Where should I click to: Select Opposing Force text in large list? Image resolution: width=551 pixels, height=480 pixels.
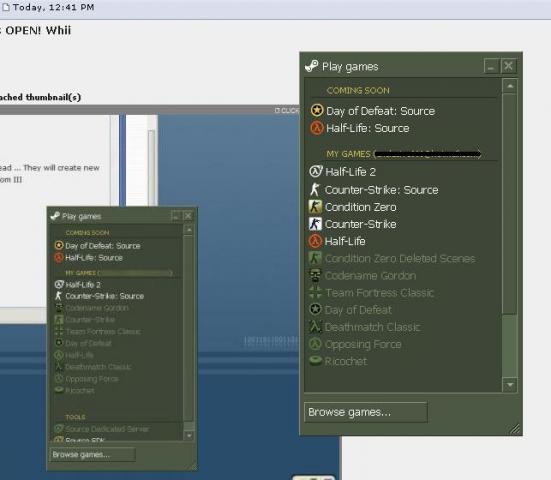click(363, 344)
